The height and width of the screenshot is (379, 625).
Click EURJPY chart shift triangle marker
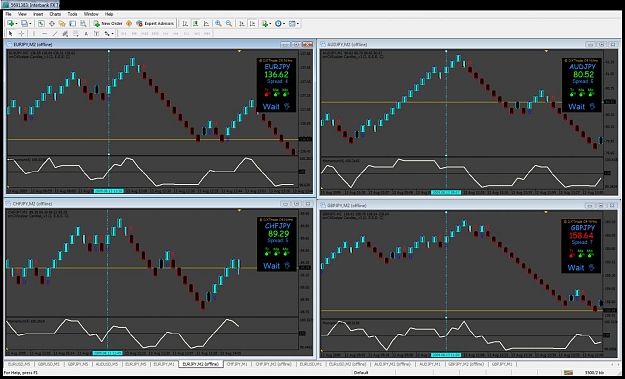[x=239, y=51]
